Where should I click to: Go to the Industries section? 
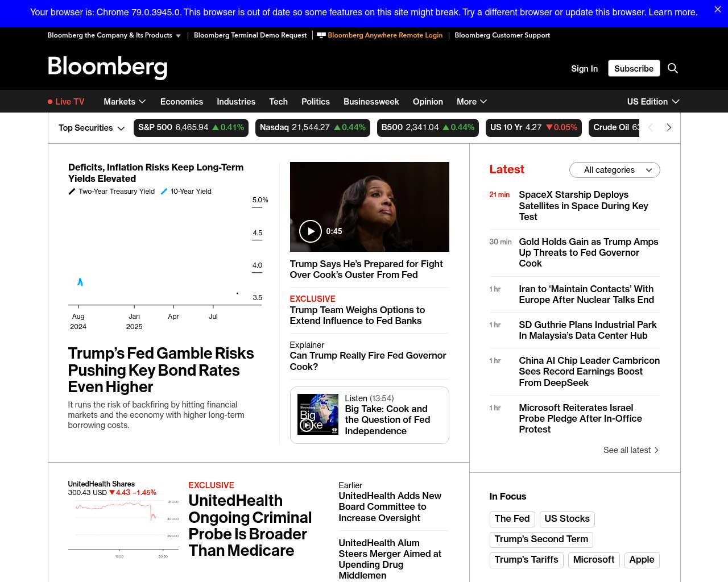coord(236,102)
